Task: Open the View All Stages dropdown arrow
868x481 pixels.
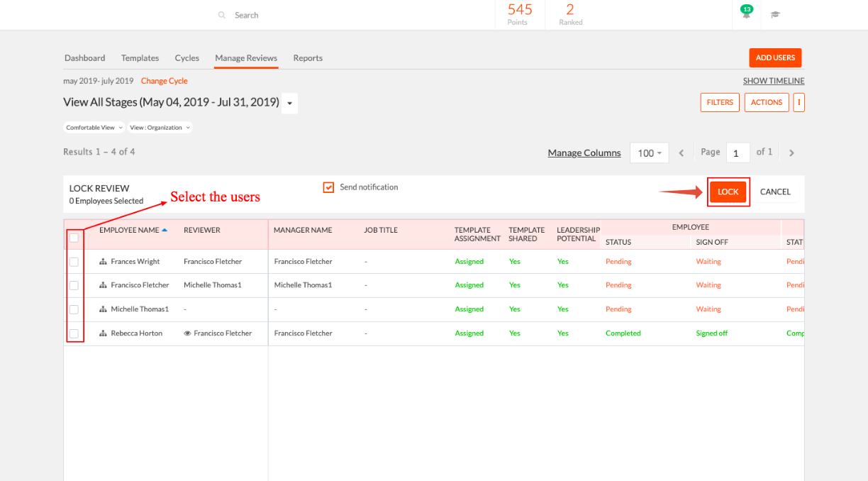Action: pos(289,104)
